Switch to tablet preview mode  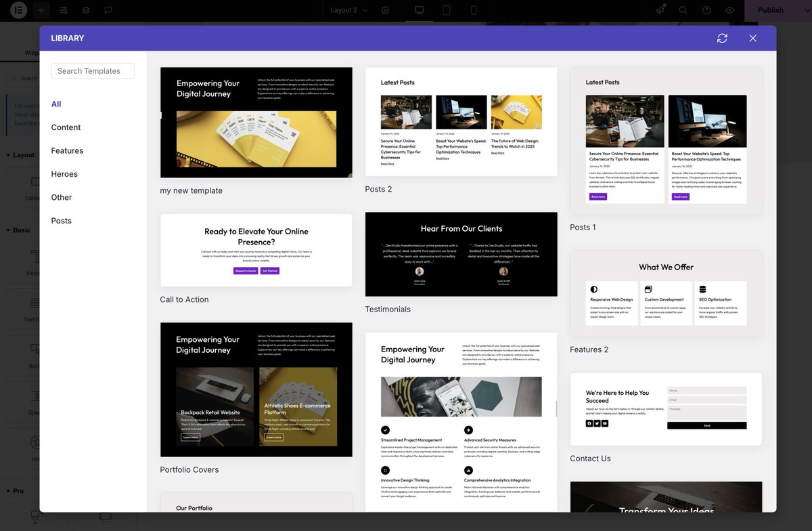(x=445, y=10)
